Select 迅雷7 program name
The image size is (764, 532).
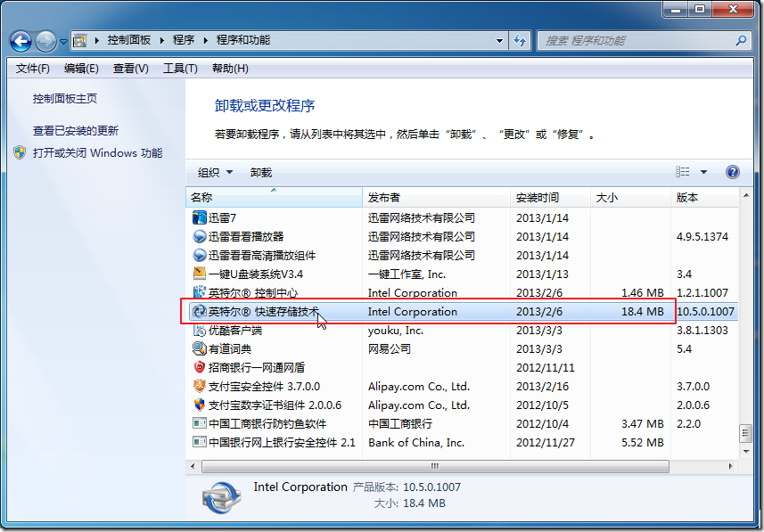pos(222,217)
